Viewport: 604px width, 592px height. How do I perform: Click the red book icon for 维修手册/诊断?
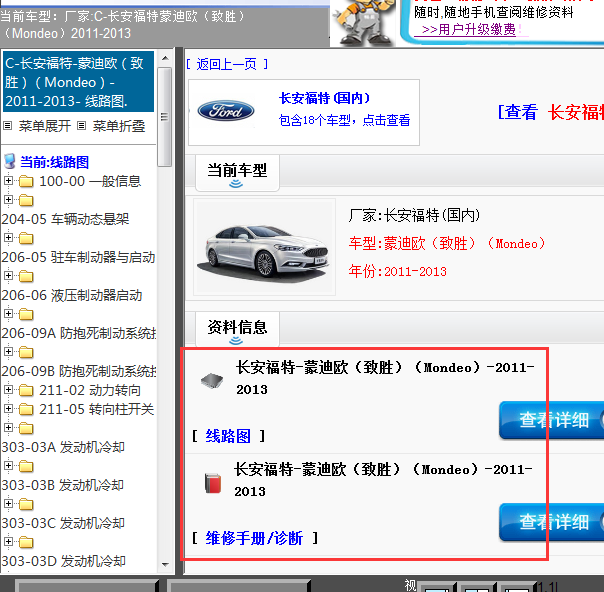[213, 483]
